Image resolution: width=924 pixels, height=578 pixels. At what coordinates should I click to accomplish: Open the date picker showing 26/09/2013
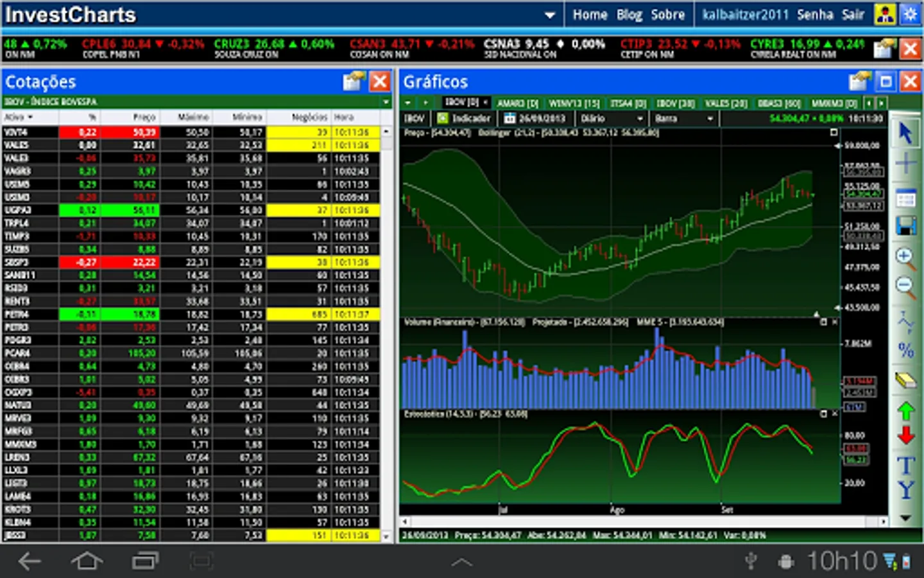pos(536,118)
